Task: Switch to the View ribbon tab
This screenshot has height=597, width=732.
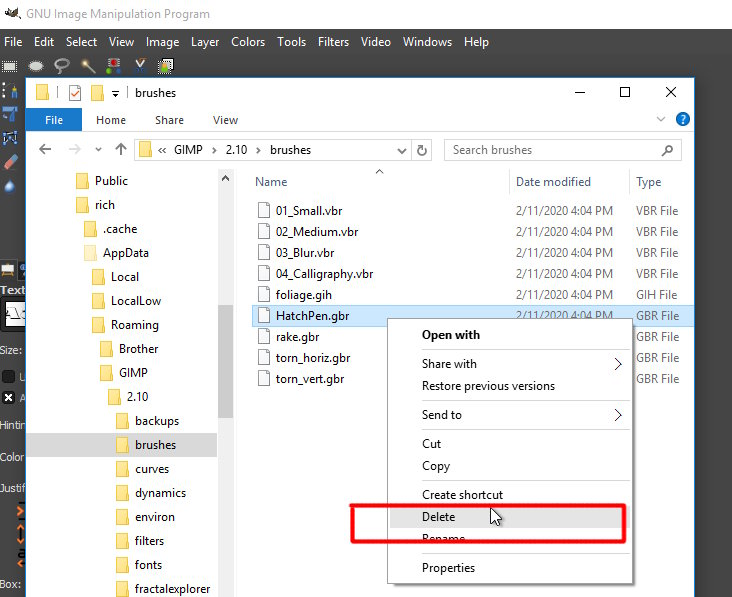Action: 225,120
